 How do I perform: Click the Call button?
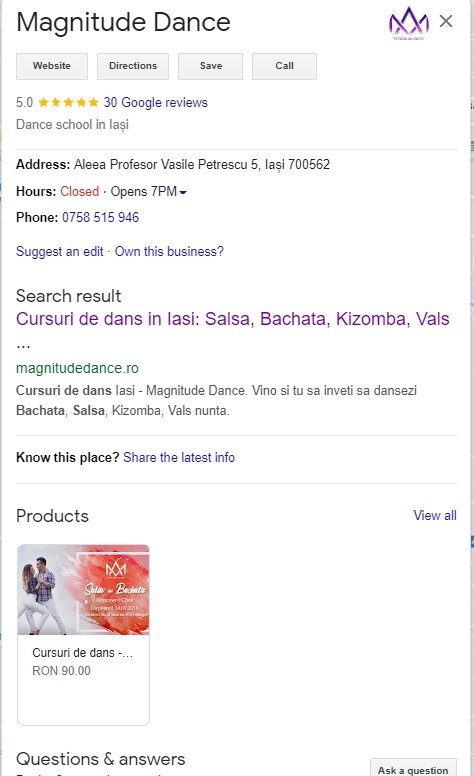pos(284,66)
